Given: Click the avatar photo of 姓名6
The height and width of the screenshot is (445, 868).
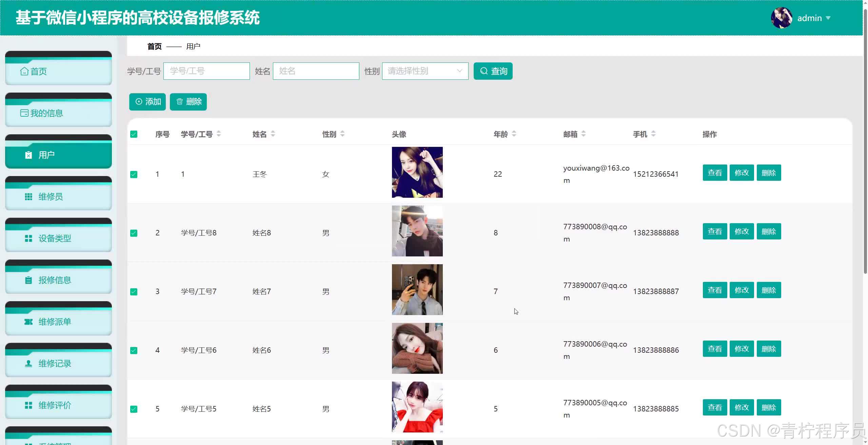Looking at the screenshot, I should 417,348.
